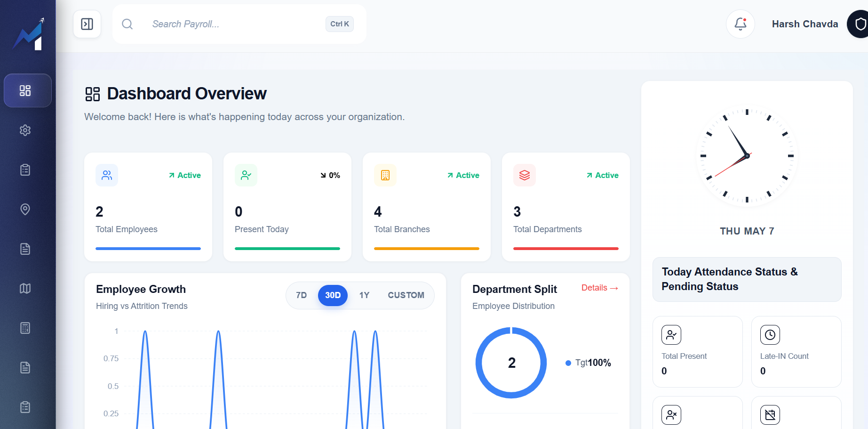The image size is (868, 429).
Task: Click the Harsh Chavda user name
Action: click(805, 24)
